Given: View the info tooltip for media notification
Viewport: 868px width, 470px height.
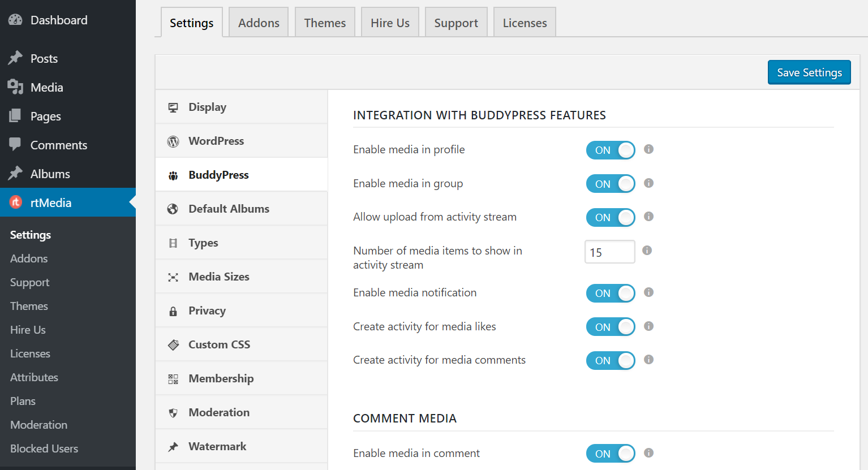Looking at the screenshot, I should click(648, 292).
